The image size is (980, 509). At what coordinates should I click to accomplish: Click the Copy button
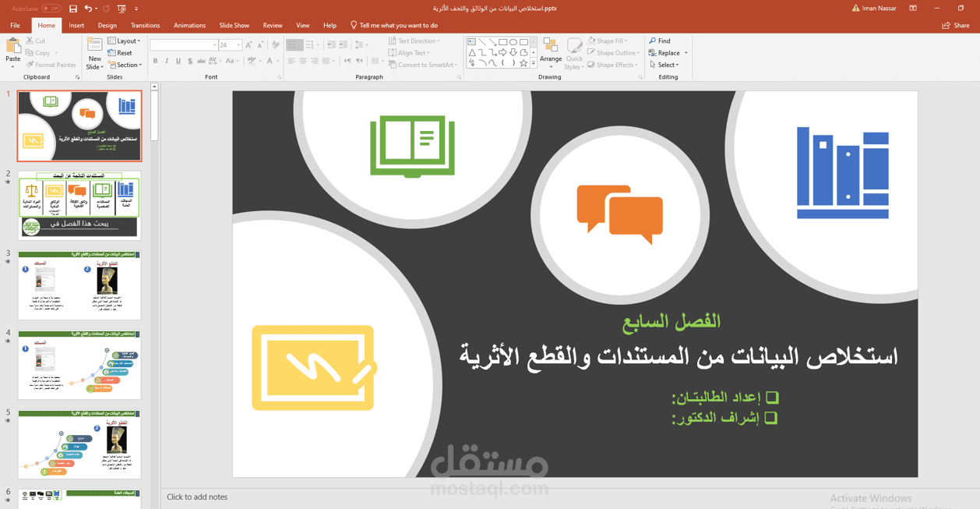click(38, 53)
